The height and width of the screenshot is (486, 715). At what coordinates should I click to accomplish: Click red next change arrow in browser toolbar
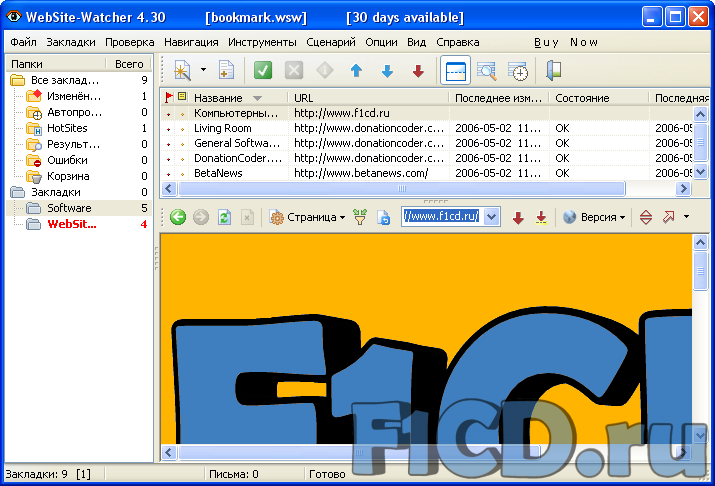tap(518, 217)
